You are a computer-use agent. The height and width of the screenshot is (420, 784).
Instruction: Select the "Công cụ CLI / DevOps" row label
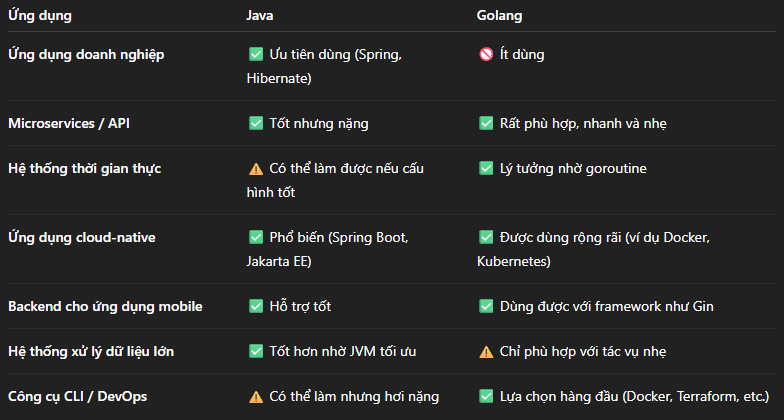tap(77, 397)
